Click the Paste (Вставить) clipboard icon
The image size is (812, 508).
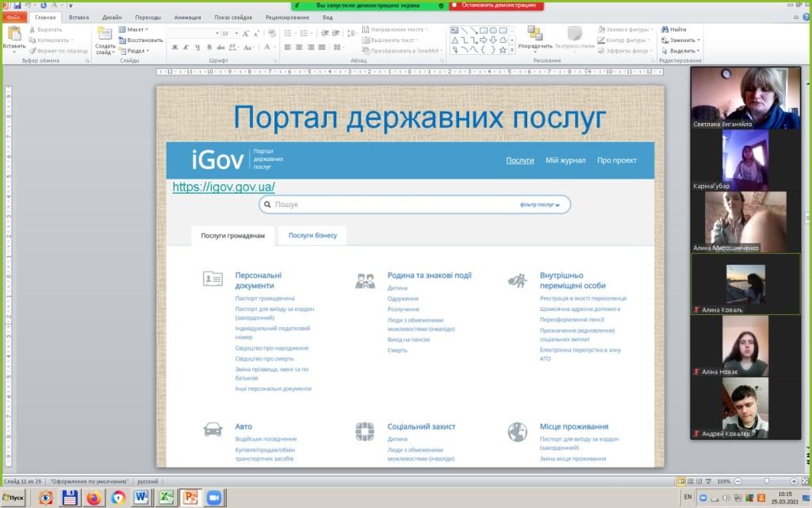click(13, 35)
